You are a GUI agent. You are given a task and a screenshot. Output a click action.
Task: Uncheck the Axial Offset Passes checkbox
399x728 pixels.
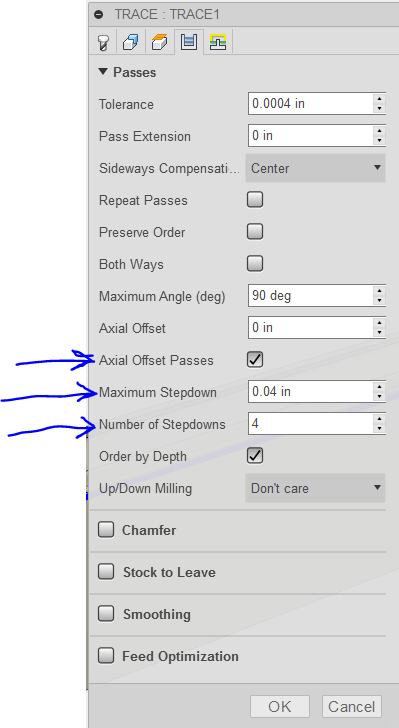pyautogui.click(x=255, y=360)
